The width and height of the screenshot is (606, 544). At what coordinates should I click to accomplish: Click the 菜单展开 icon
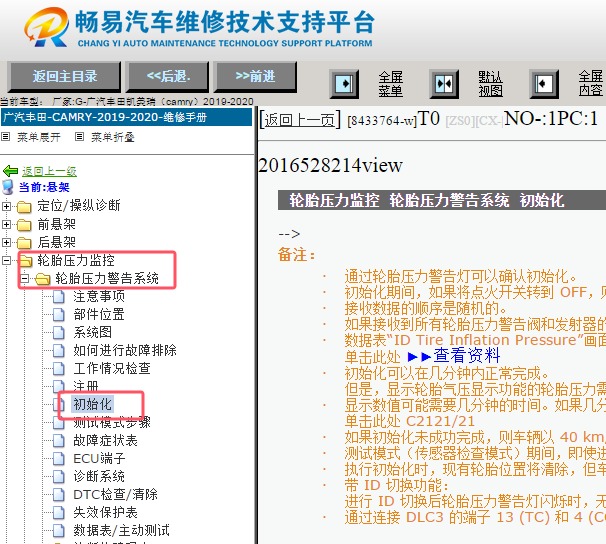point(5,136)
